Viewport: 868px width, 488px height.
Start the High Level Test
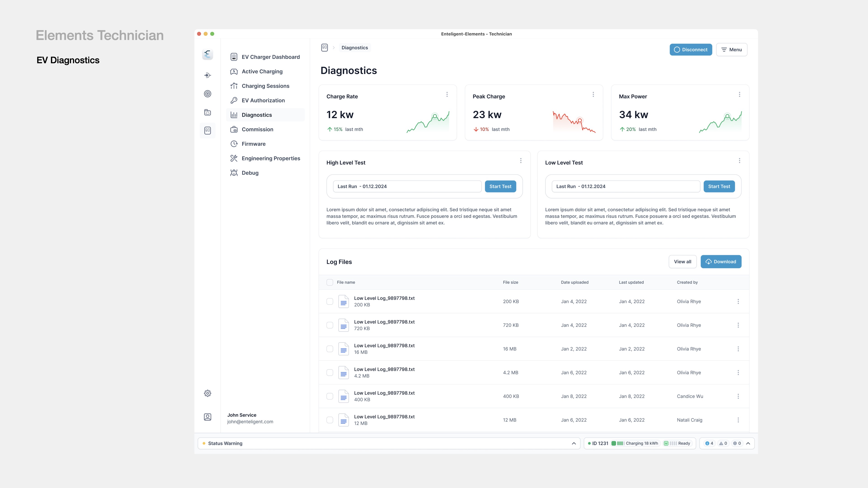coord(500,186)
